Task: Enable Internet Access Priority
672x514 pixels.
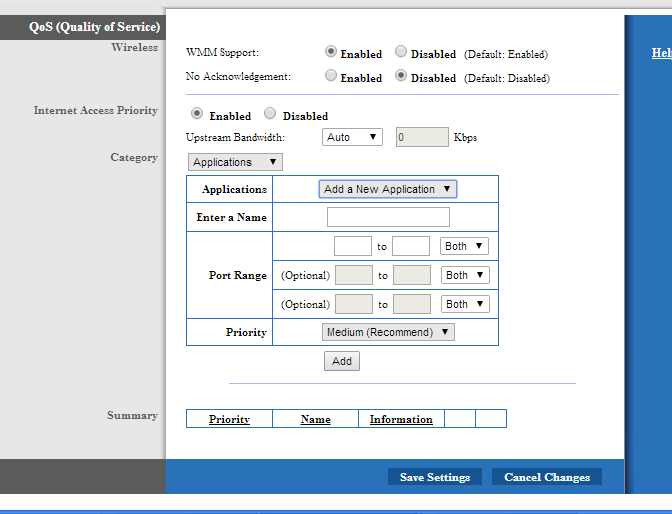Action: point(197,113)
